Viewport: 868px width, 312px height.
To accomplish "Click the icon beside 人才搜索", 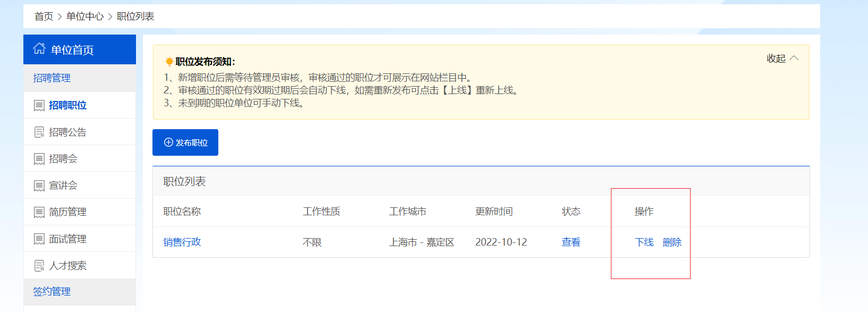I will [x=39, y=266].
